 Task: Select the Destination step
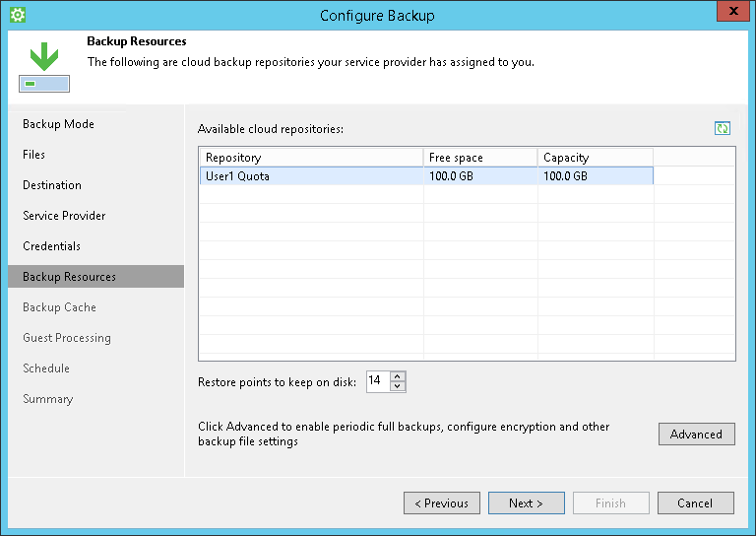52,185
